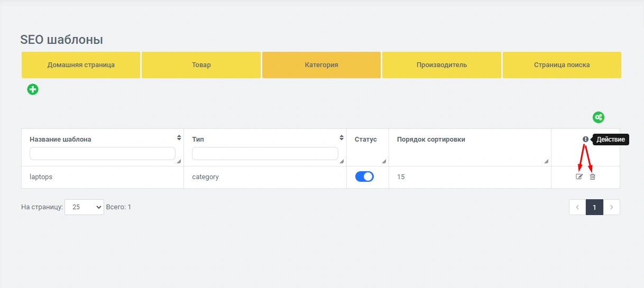This screenshot has height=288, width=644.
Task: Open the На страницу 25 dropdown
Action: point(84,207)
